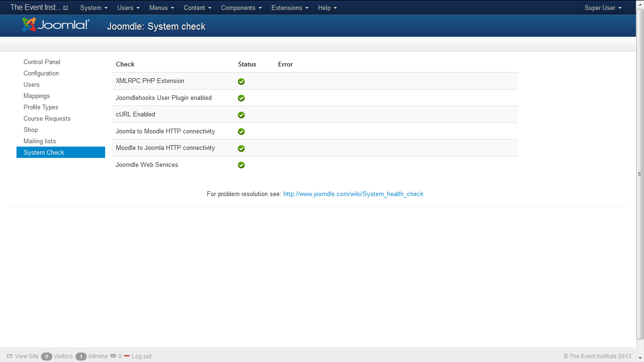
Task: Open the Components menu
Action: click(241, 8)
